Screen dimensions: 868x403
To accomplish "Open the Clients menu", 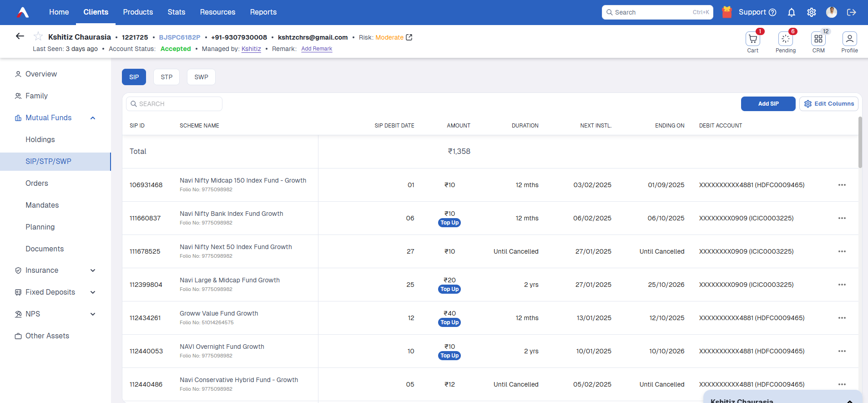I will click(96, 12).
